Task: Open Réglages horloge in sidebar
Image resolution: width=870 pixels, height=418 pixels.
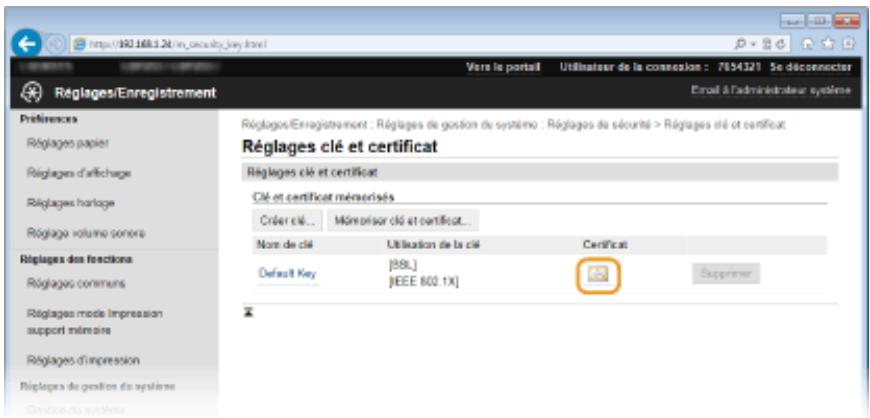Action: coord(70,203)
